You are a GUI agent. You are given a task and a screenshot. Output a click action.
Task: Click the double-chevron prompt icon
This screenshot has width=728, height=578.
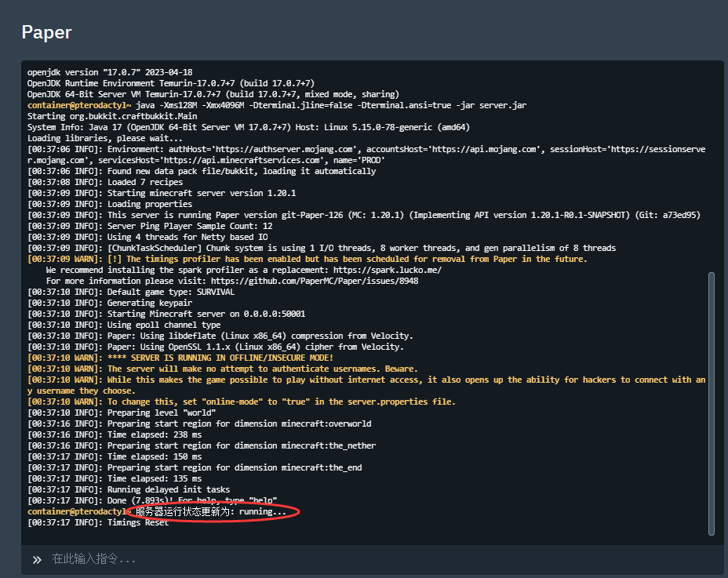[37, 559]
